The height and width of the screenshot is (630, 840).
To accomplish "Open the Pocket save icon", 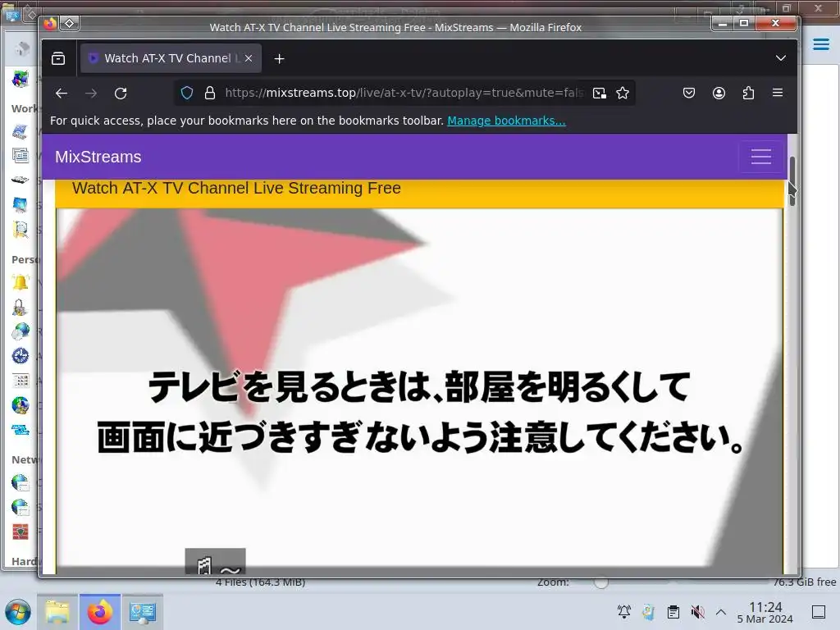I will pyautogui.click(x=689, y=94).
